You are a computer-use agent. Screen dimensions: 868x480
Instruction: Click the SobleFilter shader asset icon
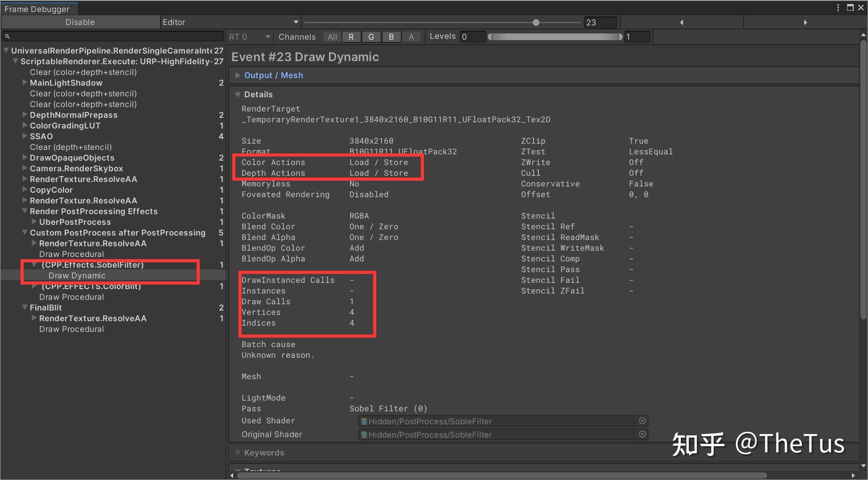coord(364,421)
